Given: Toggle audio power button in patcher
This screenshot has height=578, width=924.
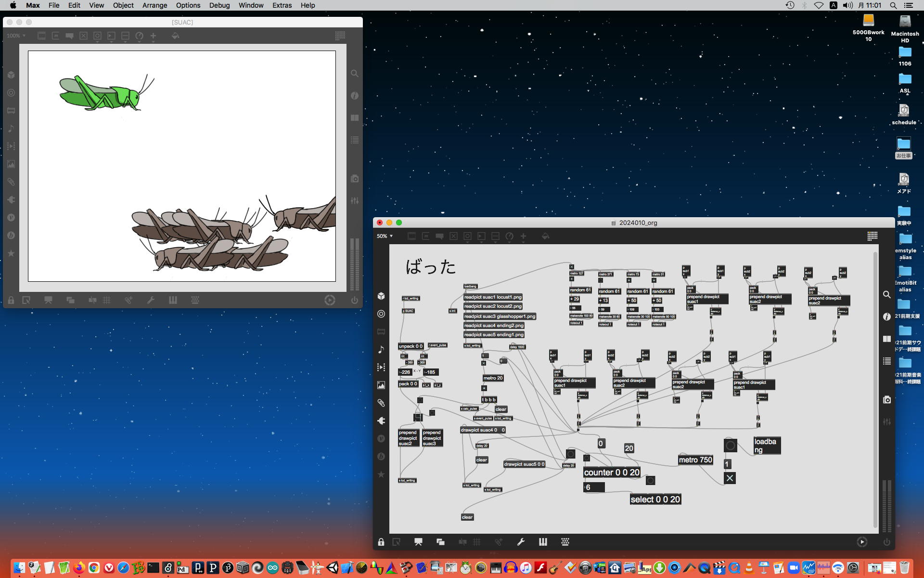Looking at the screenshot, I should click(886, 542).
